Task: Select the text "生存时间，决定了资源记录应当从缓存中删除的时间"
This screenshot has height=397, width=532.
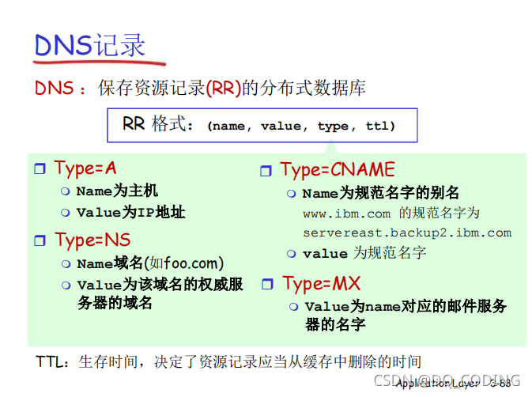Action: point(250,361)
